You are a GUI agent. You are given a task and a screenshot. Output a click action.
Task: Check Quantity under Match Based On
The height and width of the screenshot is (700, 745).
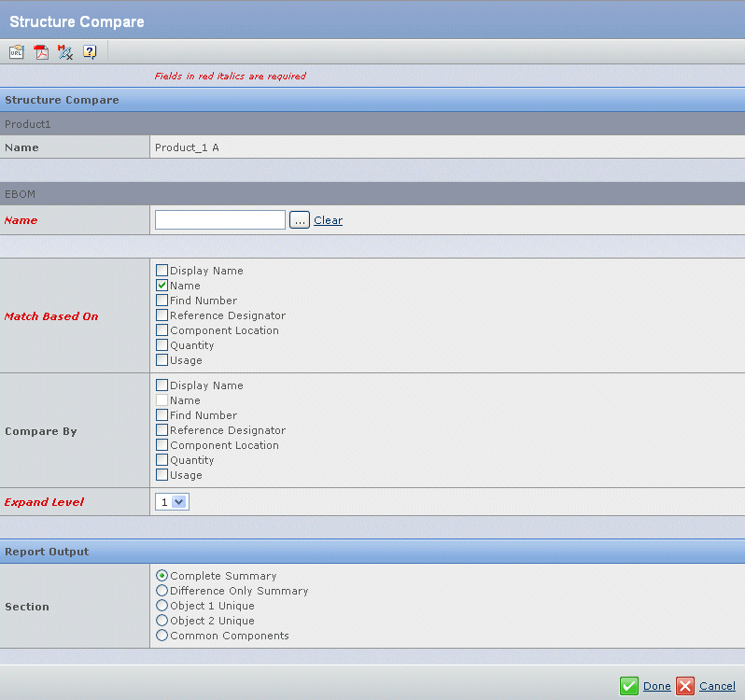click(162, 345)
